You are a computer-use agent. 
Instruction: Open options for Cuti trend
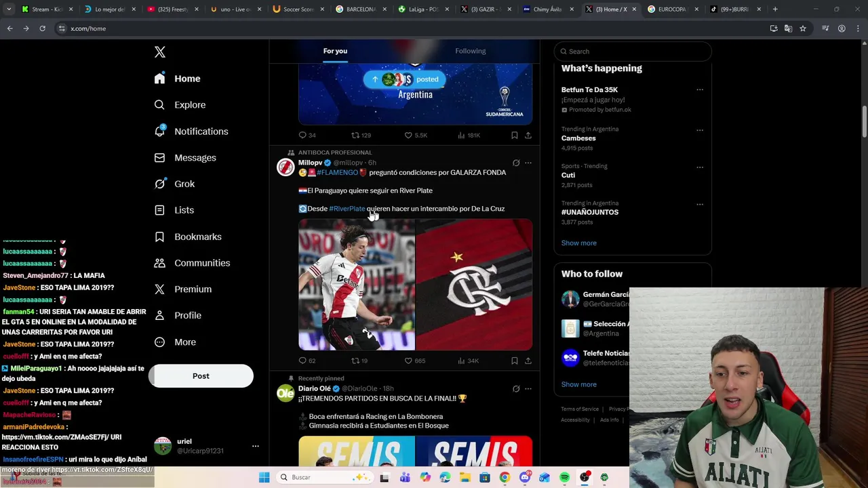700,167
